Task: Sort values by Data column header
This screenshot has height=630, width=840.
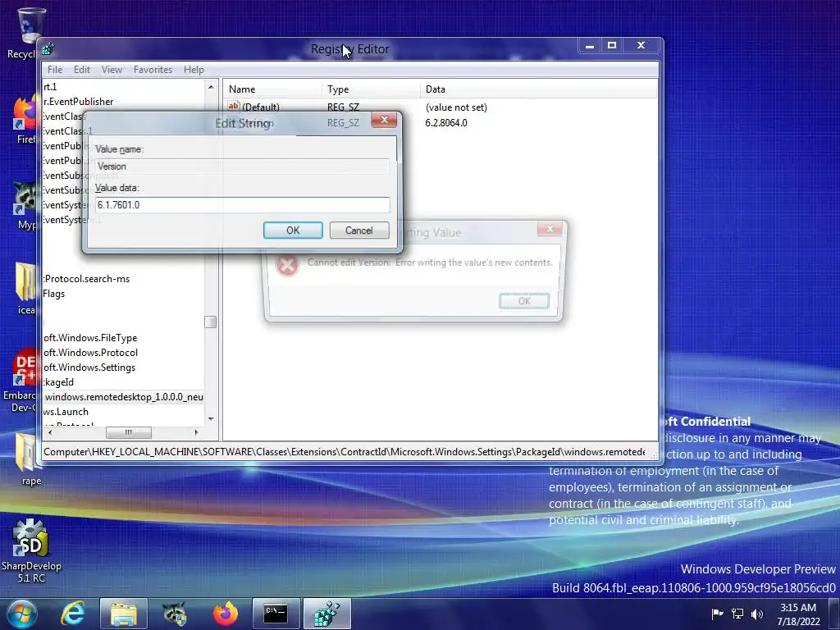Action: click(x=538, y=89)
